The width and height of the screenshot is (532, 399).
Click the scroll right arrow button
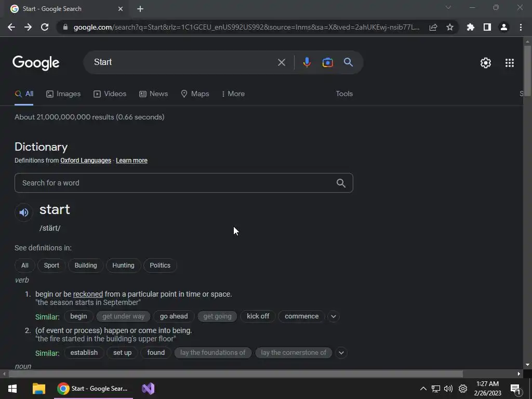point(519,374)
